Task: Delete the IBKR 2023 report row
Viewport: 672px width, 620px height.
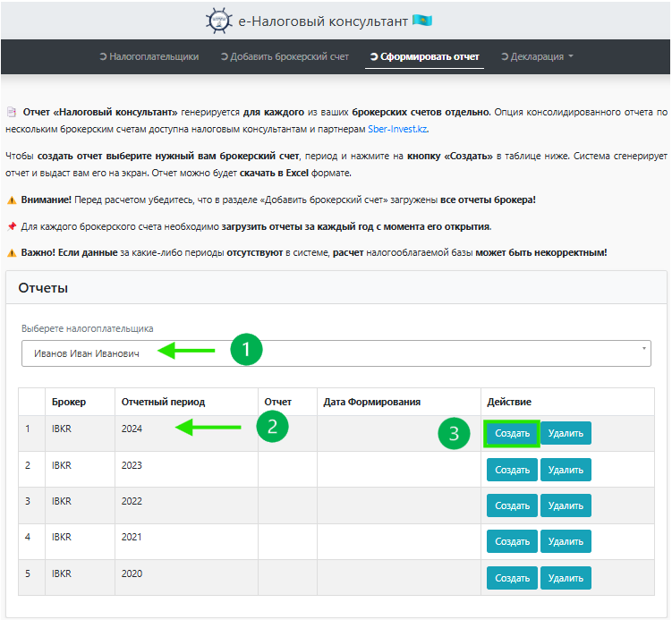Action: click(566, 470)
